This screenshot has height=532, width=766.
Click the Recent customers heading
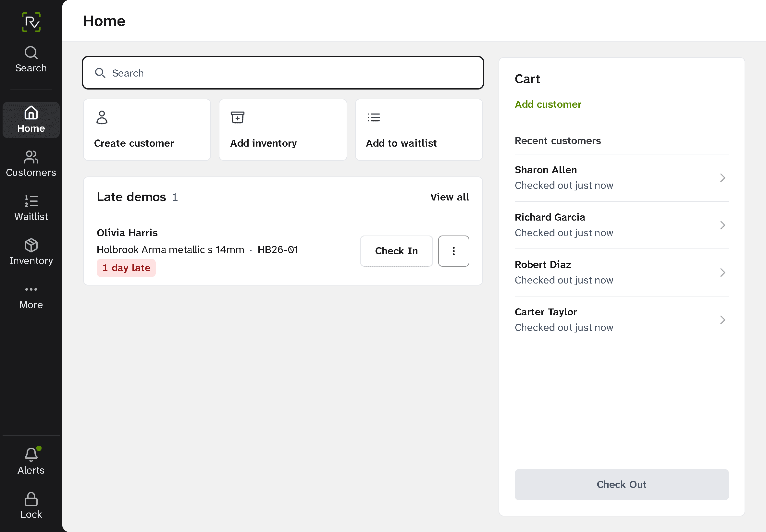coord(558,141)
